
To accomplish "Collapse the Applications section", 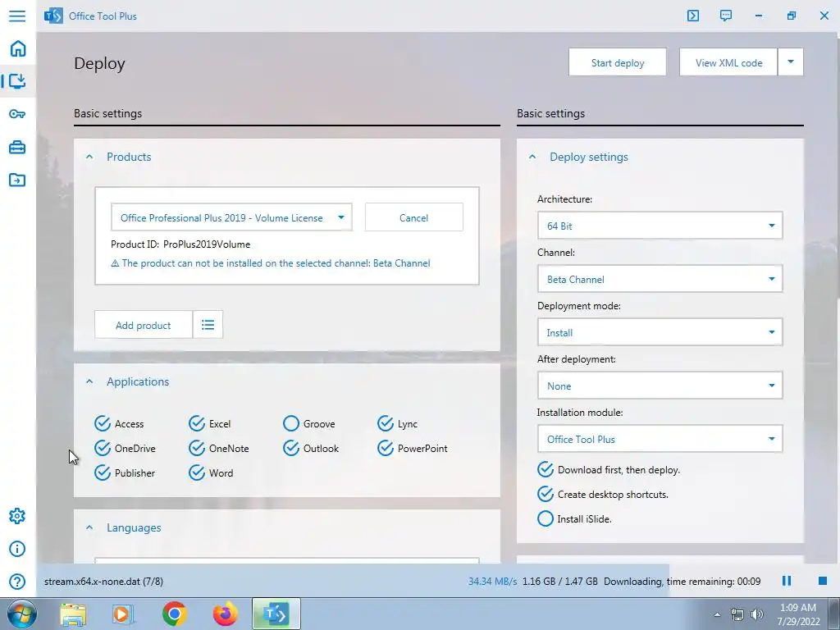I will click(89, 381).
